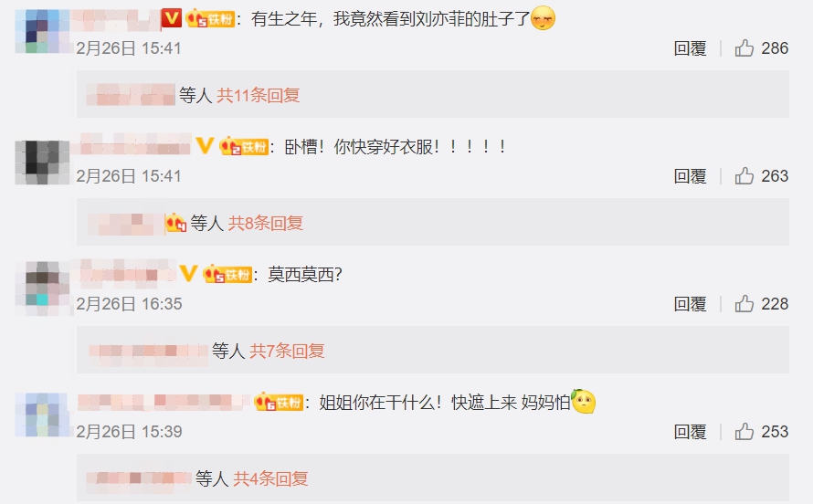Image resolution: width=813 pixels, height=504 pixels.
Task: Expand 共8条回复 replies
Action: (266, 224)
